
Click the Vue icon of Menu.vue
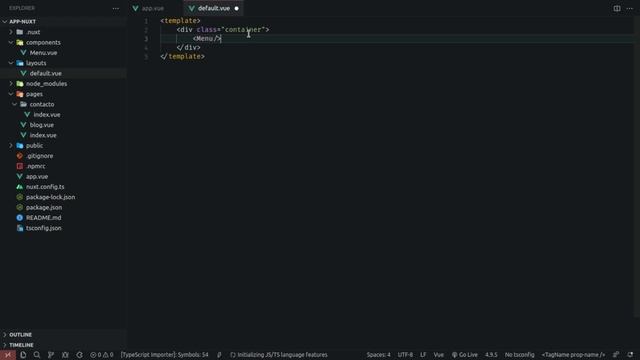[23, 53]
